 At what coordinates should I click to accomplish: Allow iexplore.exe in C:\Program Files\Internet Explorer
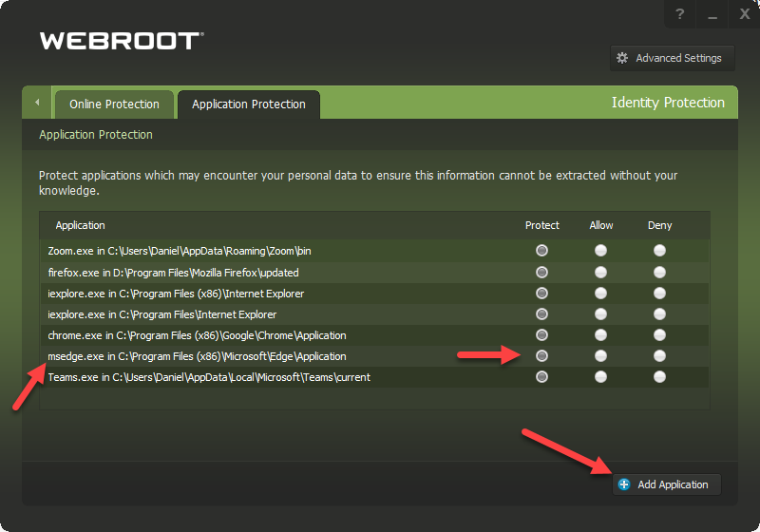click(x=601, y=313)
